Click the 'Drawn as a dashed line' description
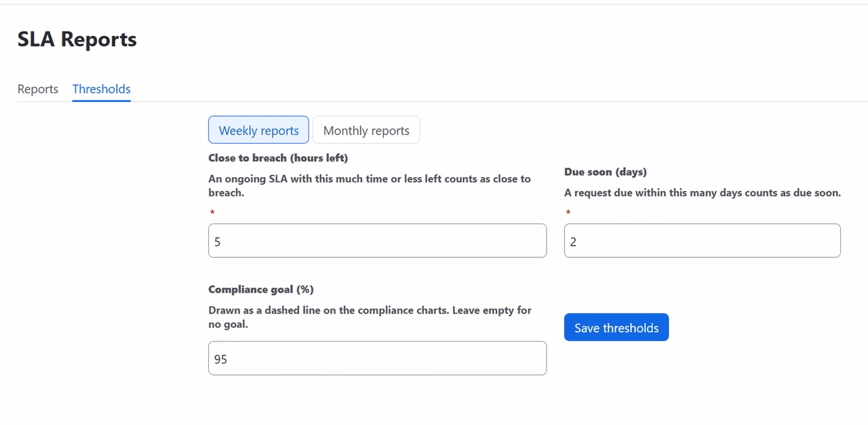Viewport: 868px width, 425px height. (x=370, y=317)
